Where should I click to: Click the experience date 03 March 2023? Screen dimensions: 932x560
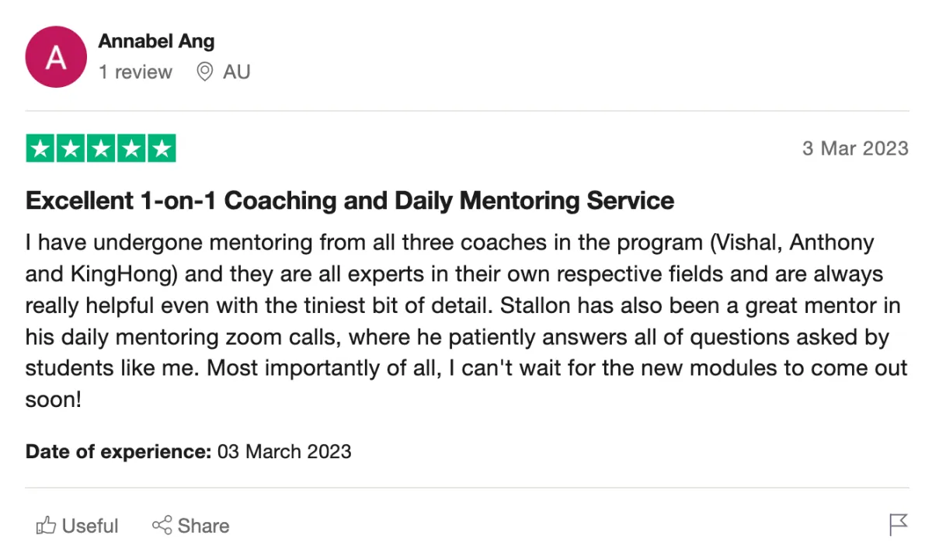pos(284,451)
